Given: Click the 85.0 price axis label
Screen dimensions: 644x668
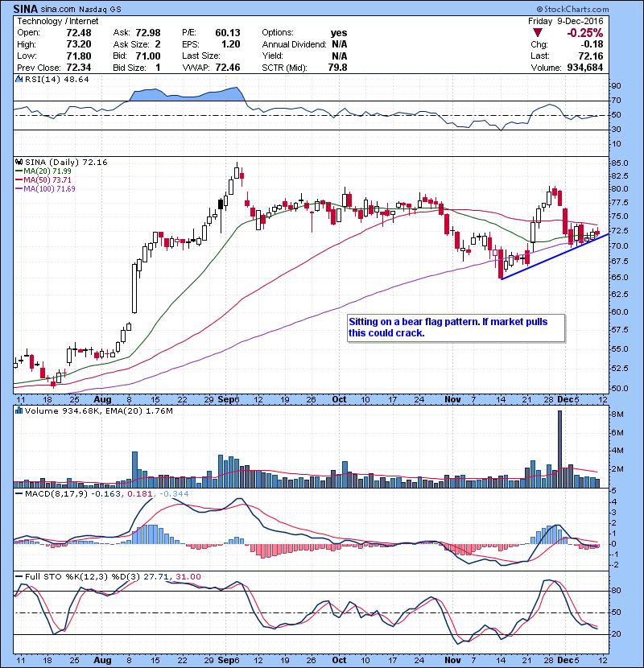Looking at the screenshot, I should tap(619, 163).
